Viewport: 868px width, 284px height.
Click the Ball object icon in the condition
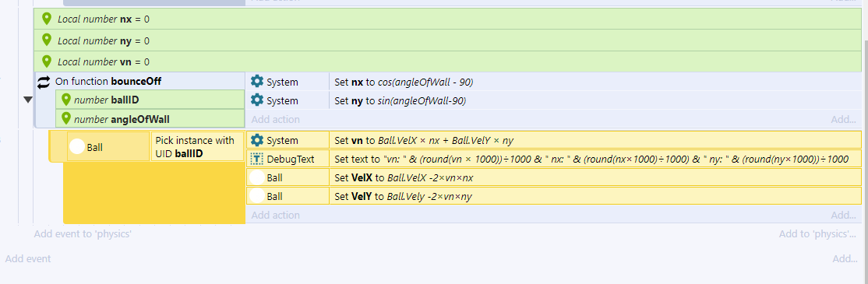click(77, 146)
